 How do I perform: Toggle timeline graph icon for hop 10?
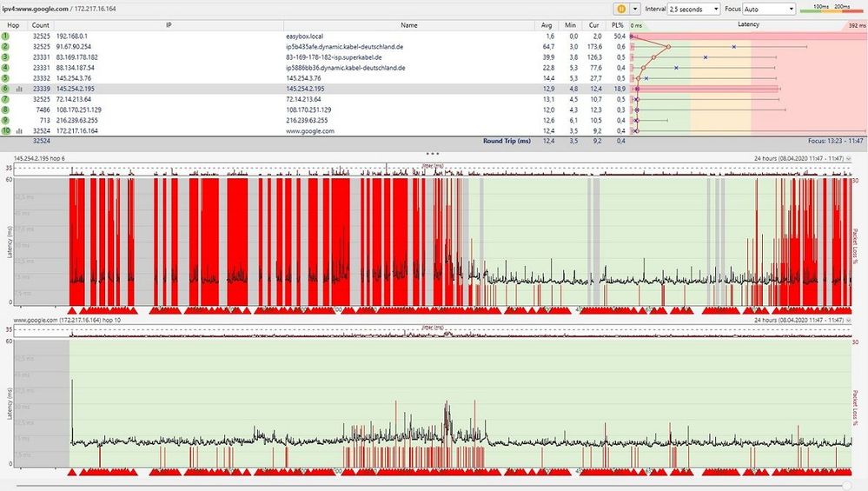point(19,131)
